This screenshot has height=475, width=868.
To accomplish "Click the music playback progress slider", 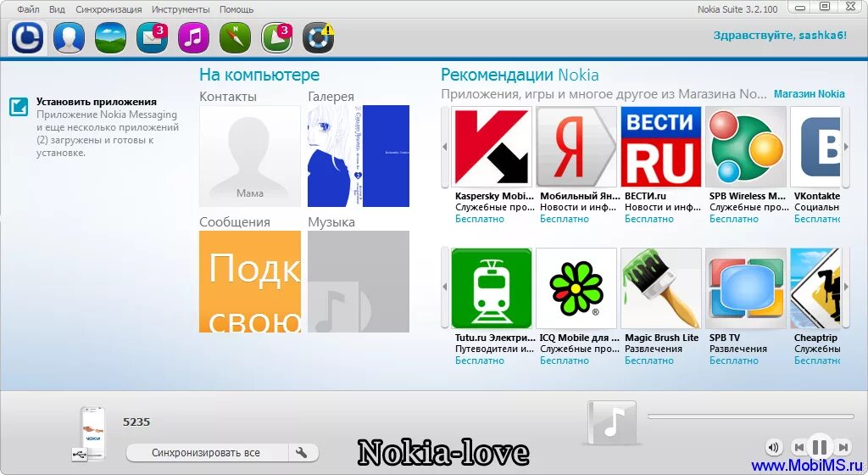I will point(751,416).
